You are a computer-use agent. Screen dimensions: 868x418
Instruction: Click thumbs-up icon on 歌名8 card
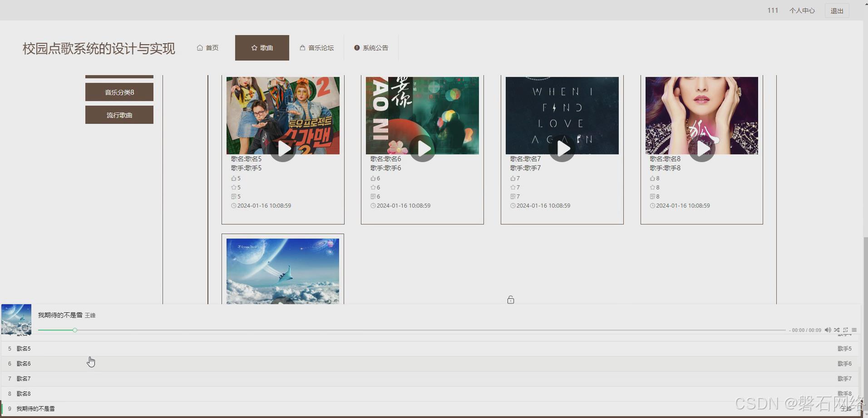click(652, 179)
